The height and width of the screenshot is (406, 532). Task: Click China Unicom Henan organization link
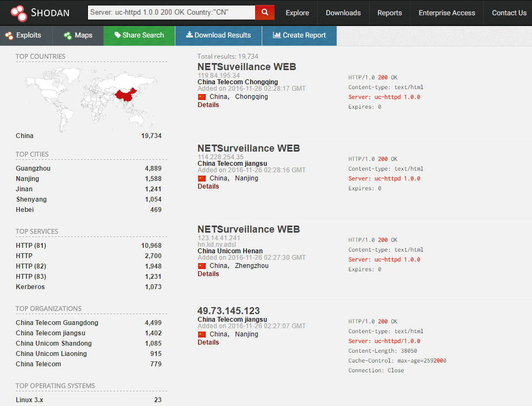pyautogui.click(x=230, y=251)
